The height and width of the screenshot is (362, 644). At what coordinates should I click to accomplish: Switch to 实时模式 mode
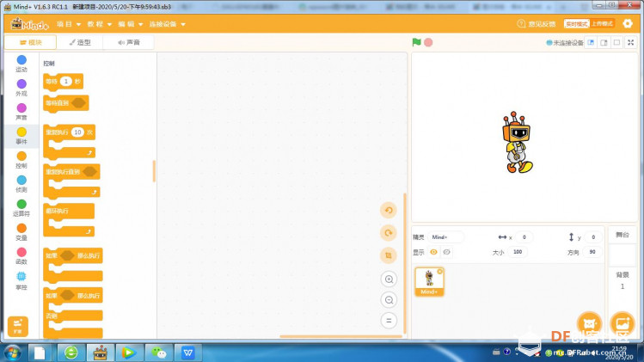[577, 24]
